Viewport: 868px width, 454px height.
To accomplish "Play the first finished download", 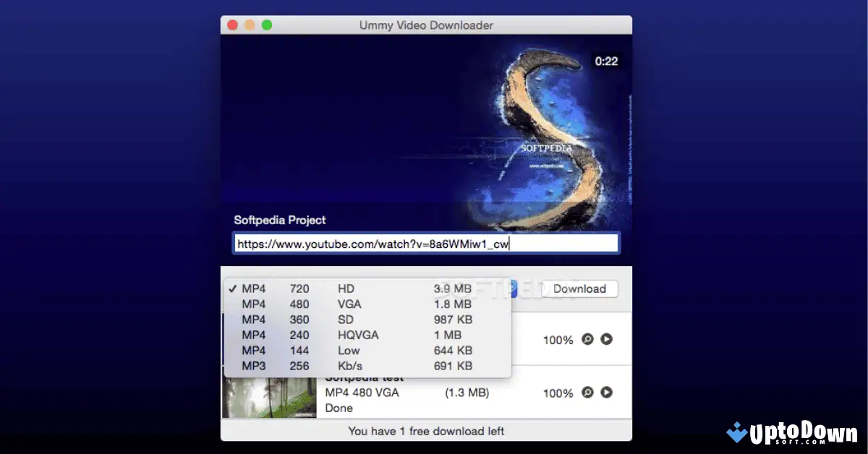I will point(606,339).
